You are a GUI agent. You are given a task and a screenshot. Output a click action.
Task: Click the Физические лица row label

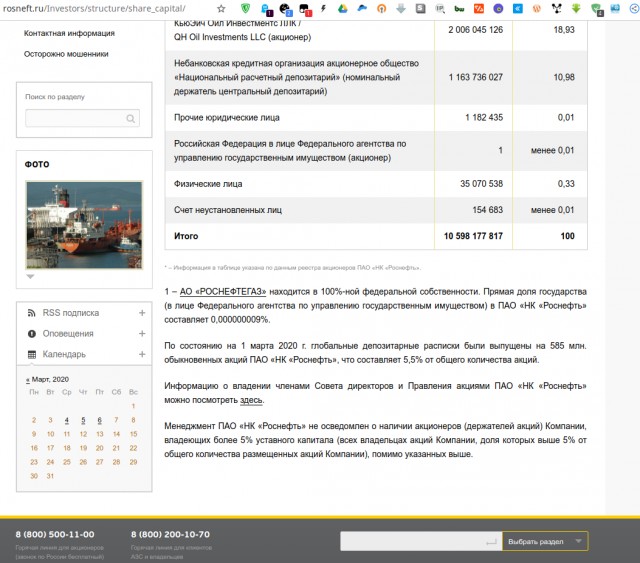pos(208,184)
